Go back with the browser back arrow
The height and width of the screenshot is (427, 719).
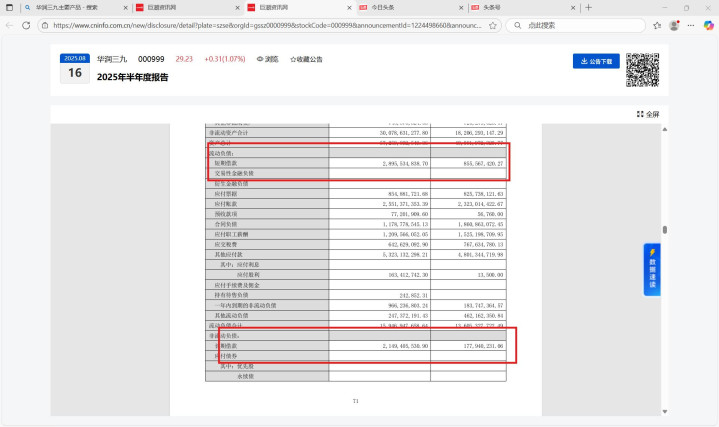pos(9,26)
